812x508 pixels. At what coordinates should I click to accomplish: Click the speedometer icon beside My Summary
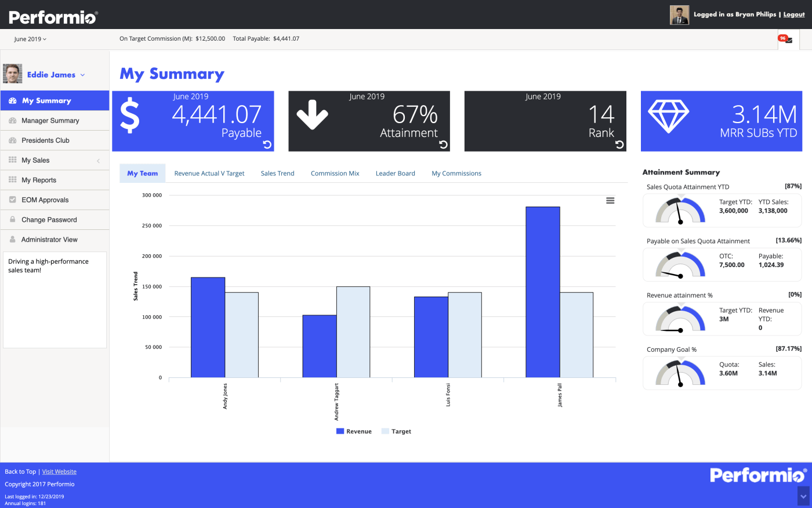pyautogui.click(x=13, y=100)
